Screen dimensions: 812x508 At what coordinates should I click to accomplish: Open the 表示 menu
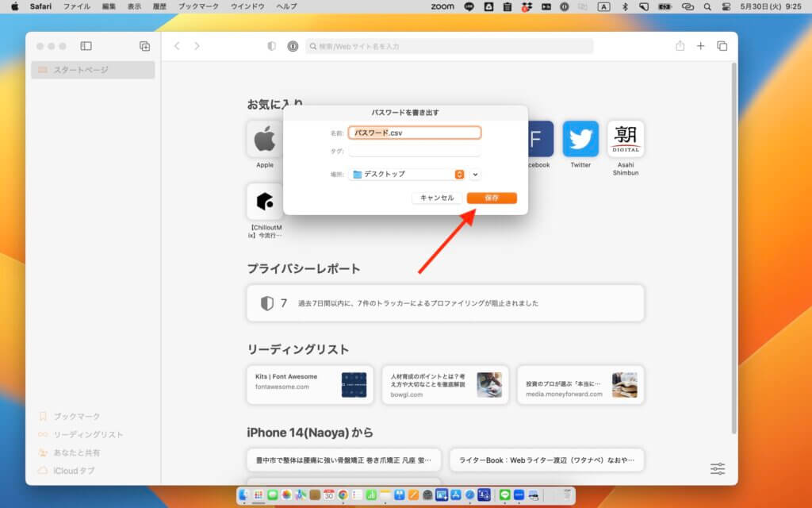click(134, 6)
